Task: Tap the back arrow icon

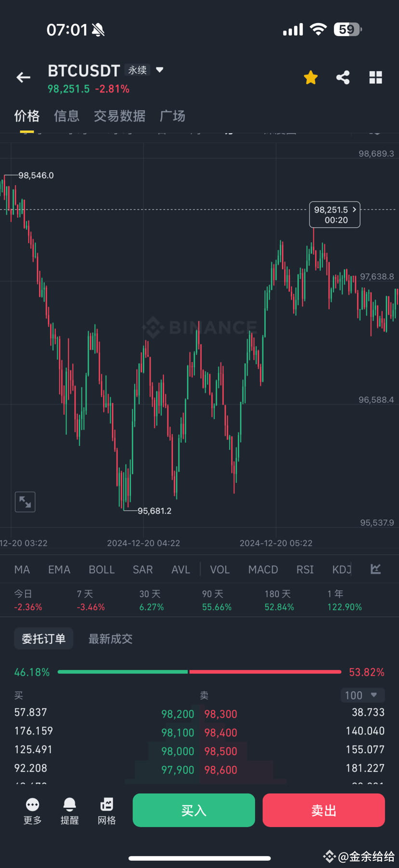Action: 23,77
